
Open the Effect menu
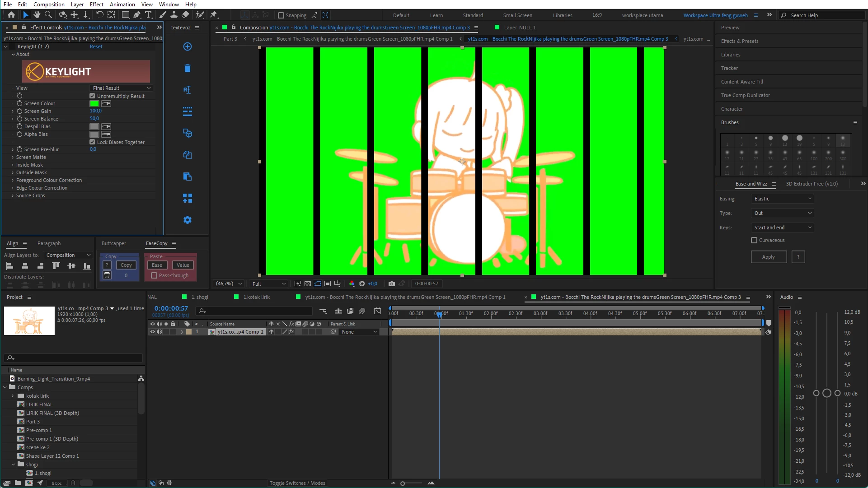[x=97, y=5]
